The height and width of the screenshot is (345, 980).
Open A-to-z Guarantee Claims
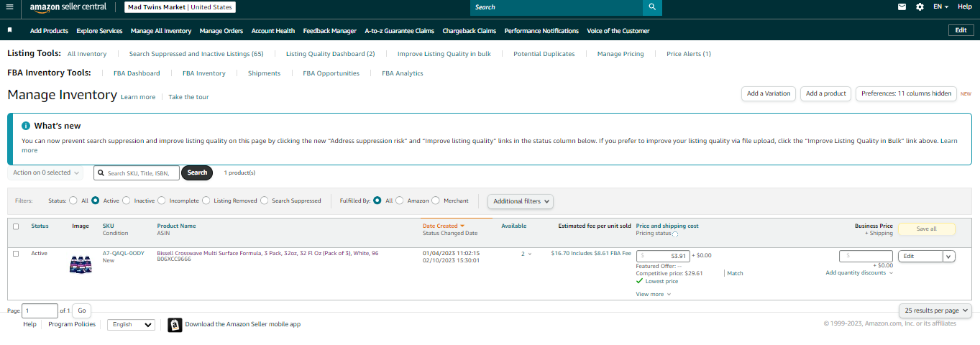point(399,31)
